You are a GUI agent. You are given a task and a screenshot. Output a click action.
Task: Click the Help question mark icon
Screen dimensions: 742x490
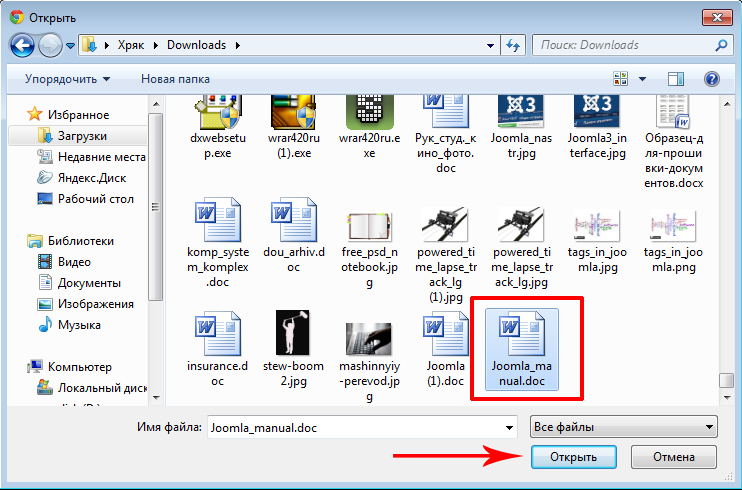point(712,78)
